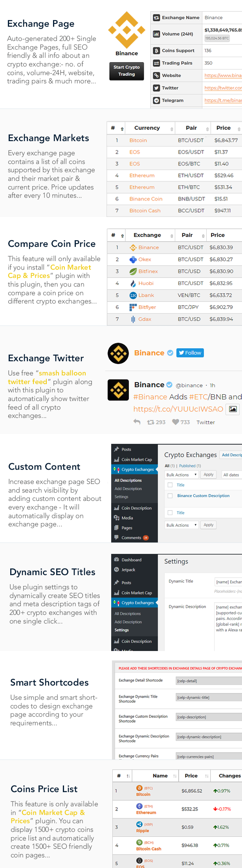Open the All dates filter dropdown
This screenshot has height=868, width=242.
pyautogui.click(x=231, y=474)
